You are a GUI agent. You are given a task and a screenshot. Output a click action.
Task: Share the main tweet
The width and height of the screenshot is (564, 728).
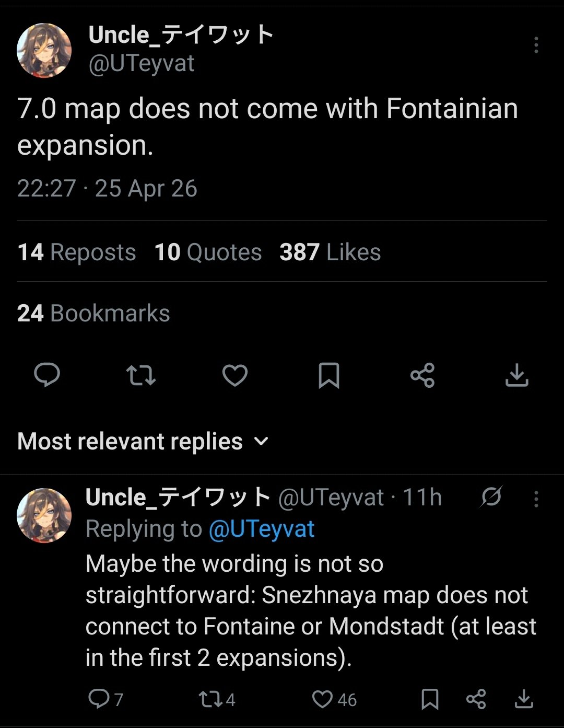422,375
